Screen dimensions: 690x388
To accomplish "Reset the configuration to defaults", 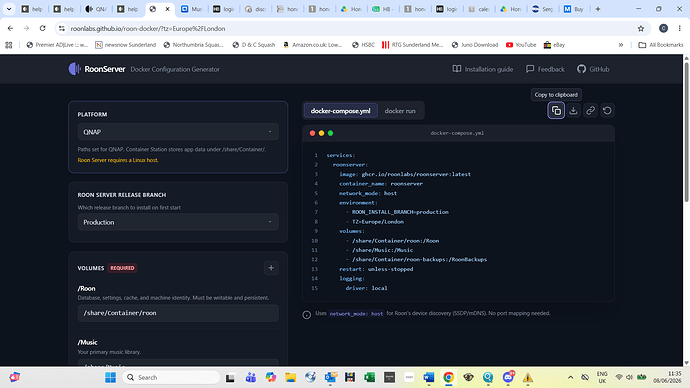I will coord(607,110).
